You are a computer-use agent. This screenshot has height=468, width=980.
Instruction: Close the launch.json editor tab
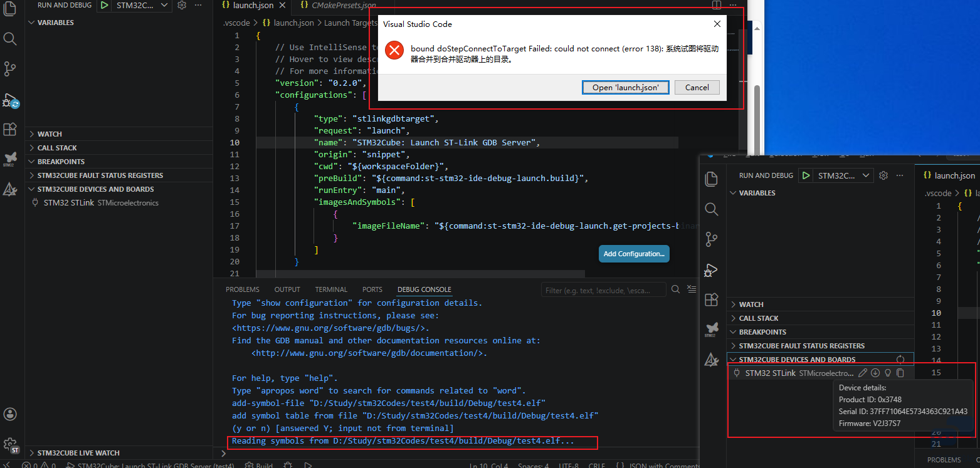click(x=283, y=5)
